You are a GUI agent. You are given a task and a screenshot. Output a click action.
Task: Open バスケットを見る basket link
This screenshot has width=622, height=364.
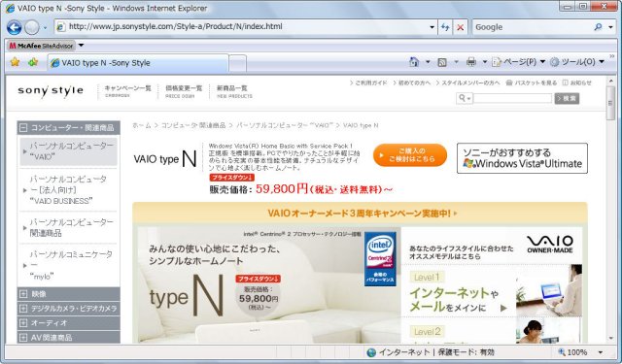pos(532,83)
